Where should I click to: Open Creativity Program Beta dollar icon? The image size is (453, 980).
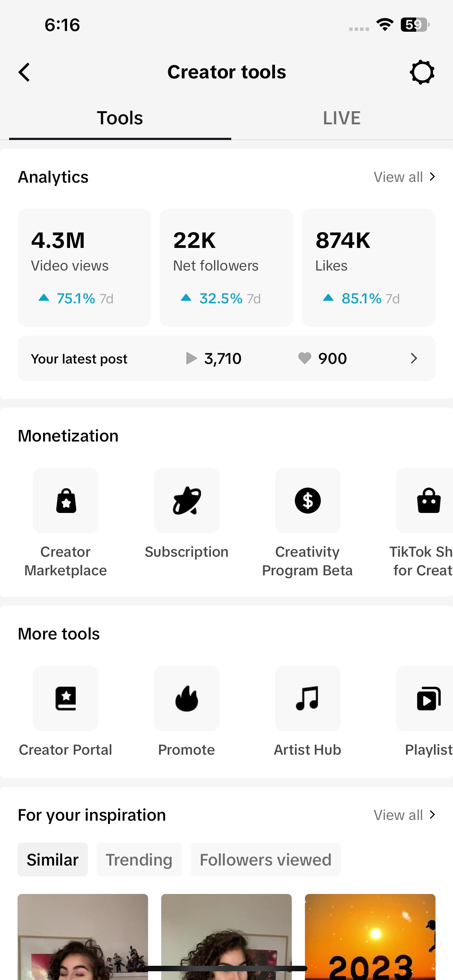coord(307,501)
